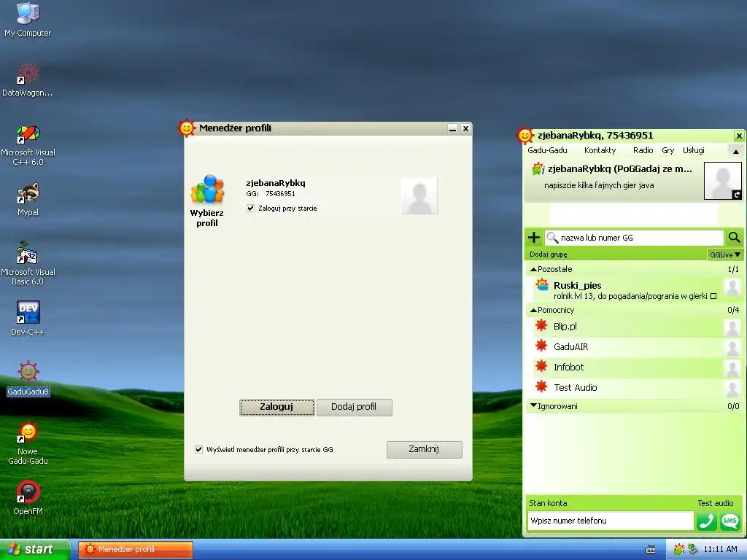Launch Microsoft Visual C++ 6.0 shortcut
The height and width of the screenshot is (560, 747).
click(x=28, y=145)
